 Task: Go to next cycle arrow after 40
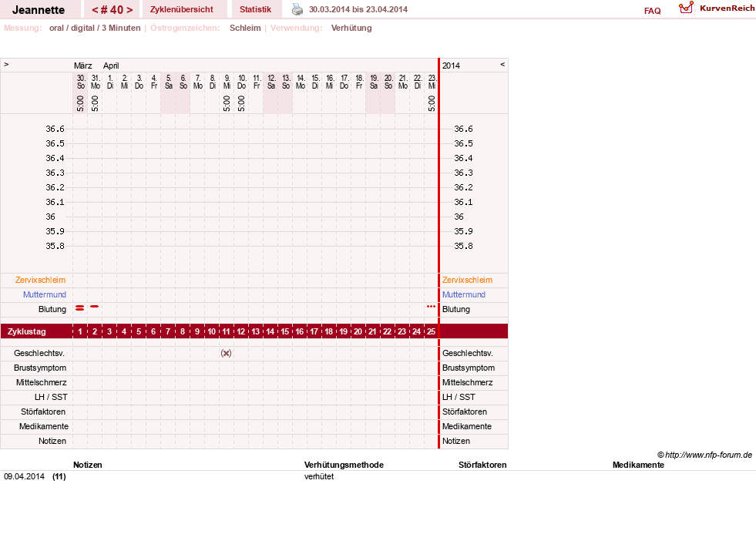pos(129,10)
